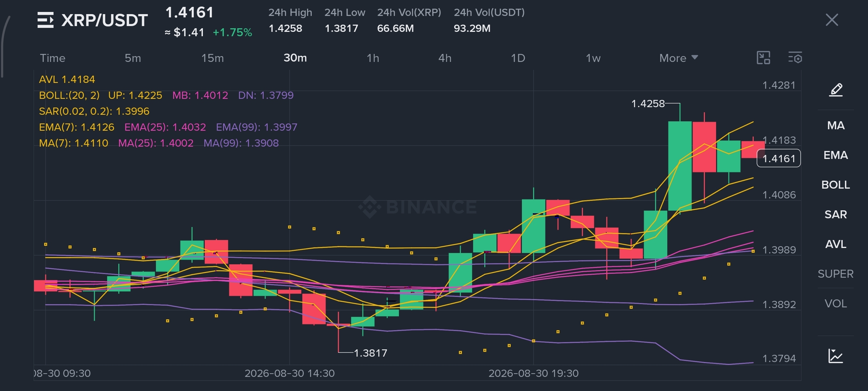
Task: Tap the 24h Low value 1.3817
Action: click(341, 28)
